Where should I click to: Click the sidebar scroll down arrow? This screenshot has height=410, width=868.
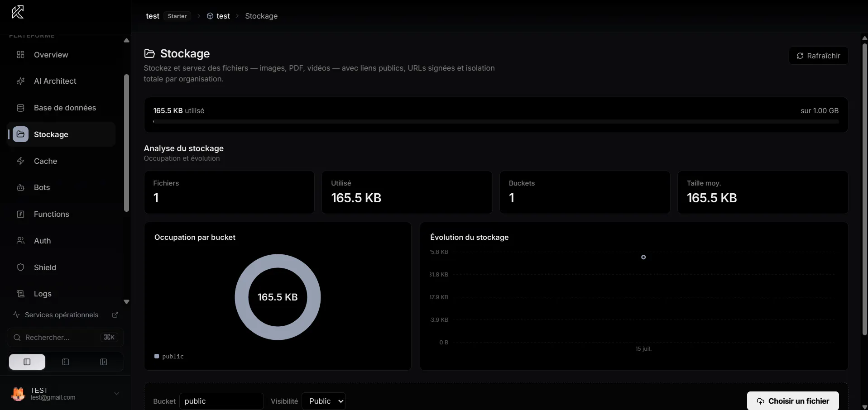click(x=126, y=302)
